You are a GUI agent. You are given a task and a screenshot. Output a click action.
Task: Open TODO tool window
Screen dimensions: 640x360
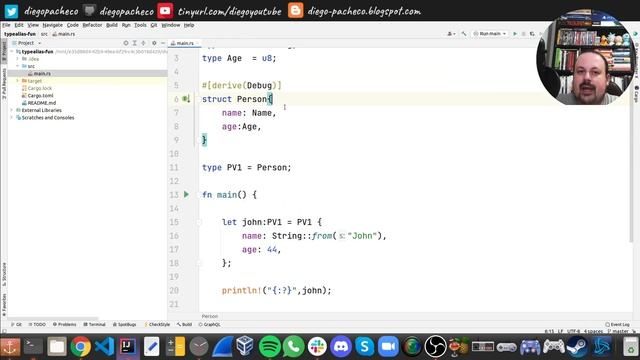coord(37,324)
